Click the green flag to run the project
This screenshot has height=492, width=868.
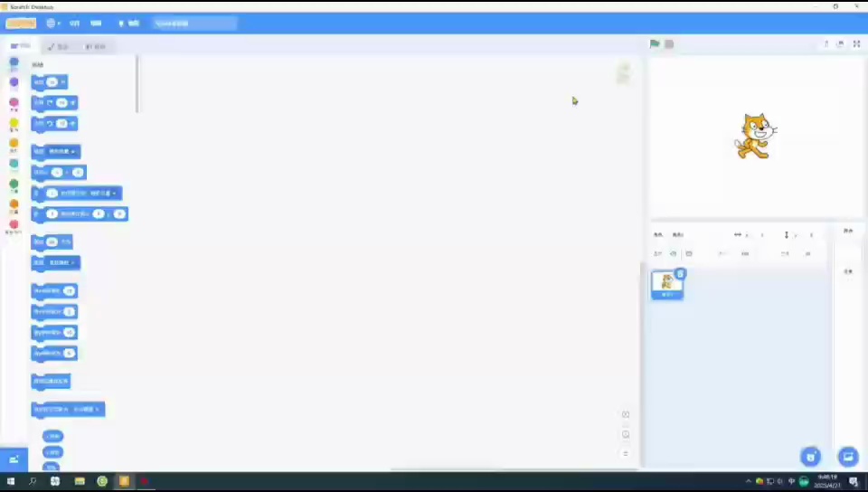[655, 43]
